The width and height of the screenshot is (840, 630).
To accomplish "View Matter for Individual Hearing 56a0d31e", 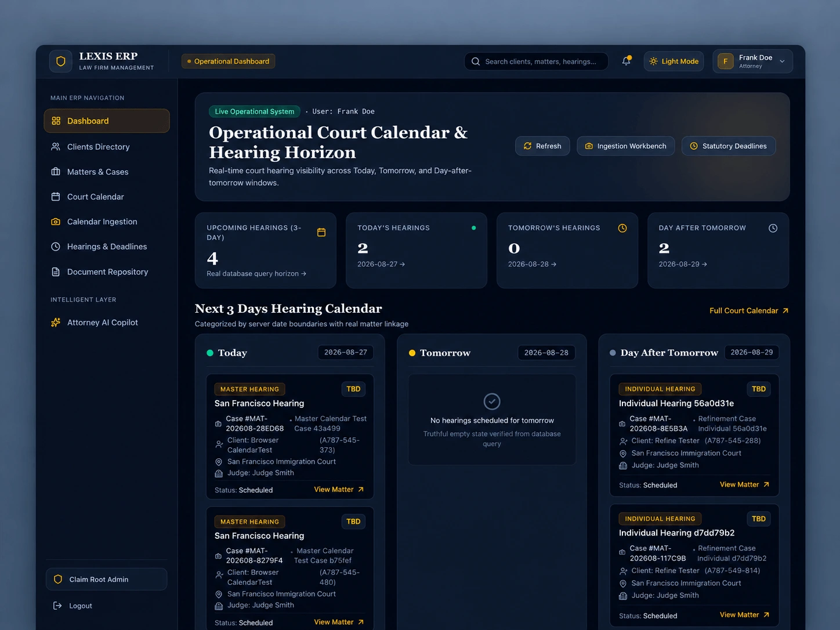I will coord(744,484).
